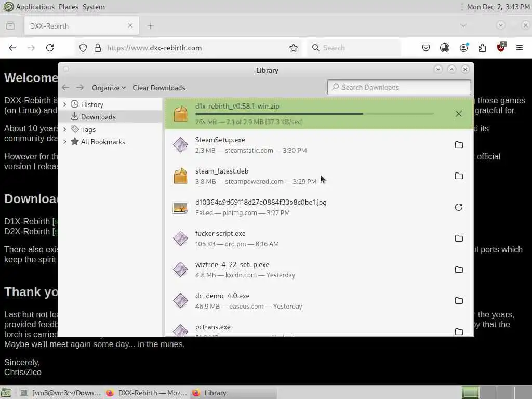The image size is (532, 399).
Task: Go forward in Library window
Action: (x=79, y=88)
